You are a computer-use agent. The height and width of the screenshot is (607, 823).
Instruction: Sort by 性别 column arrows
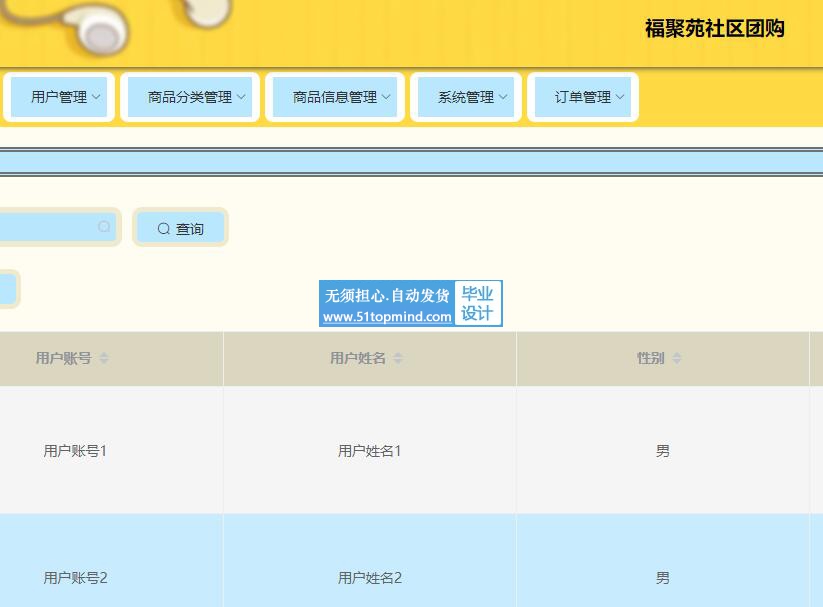[677, 358]
